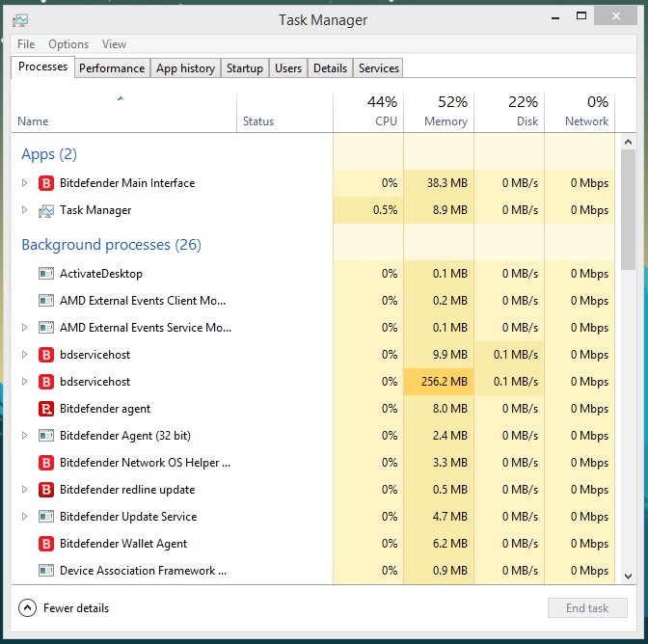Click the Device Association Framework icon
The image size is (648, 644).
coord(46,571)
